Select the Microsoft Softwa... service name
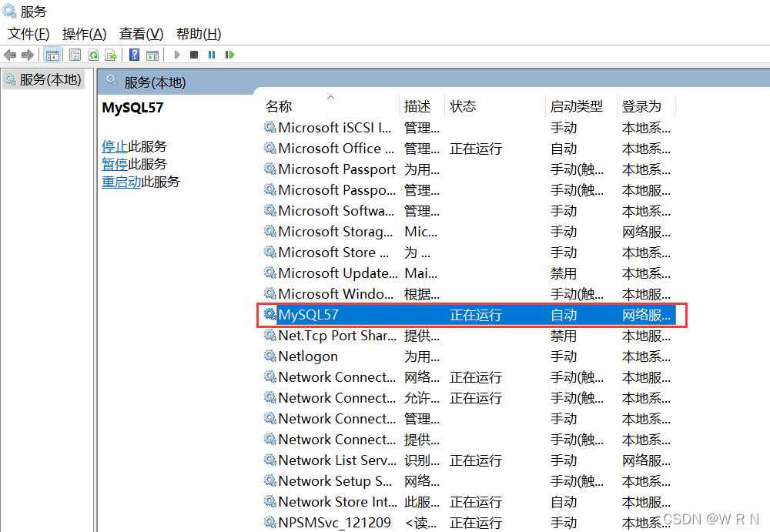 [x=336, y=211]
